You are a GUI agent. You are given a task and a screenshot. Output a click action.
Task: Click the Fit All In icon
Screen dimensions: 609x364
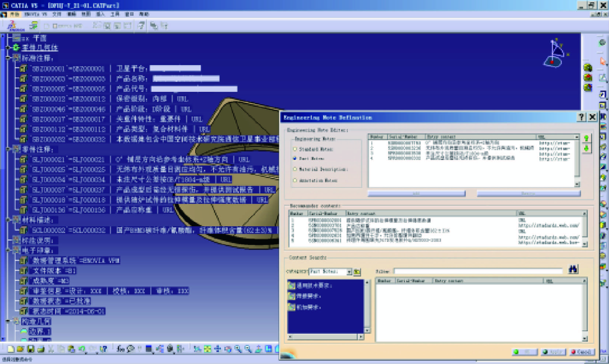(207, 349)
